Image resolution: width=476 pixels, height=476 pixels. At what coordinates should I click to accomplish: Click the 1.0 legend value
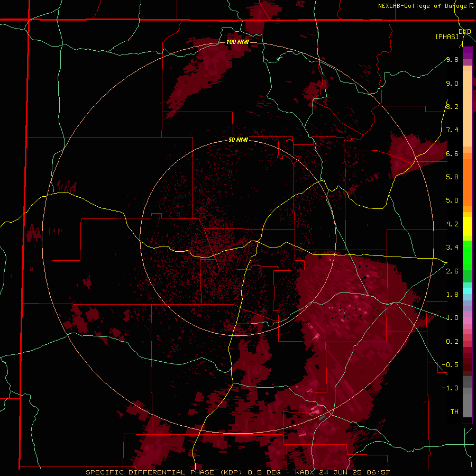[452, 318]
